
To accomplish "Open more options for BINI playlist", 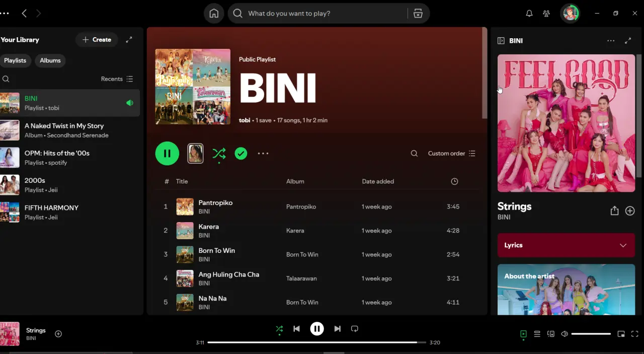I will (x=263, y=154).
